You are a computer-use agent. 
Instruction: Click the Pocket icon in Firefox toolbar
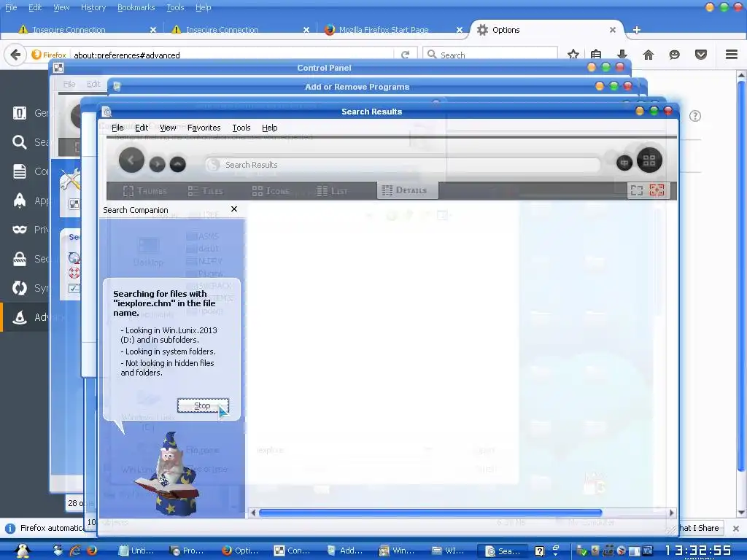tap(701, 55)
